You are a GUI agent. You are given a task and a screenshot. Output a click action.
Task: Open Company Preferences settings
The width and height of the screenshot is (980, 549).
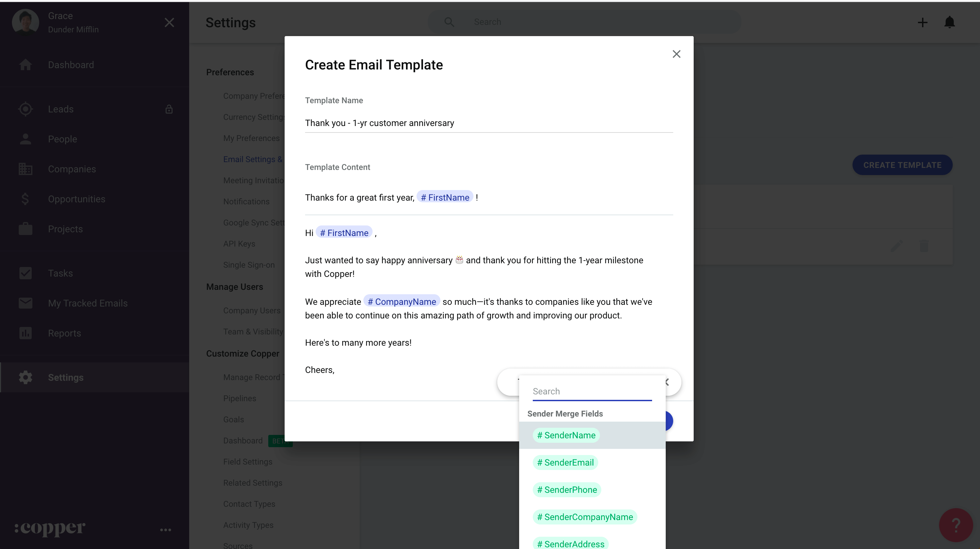(x=254, y=96)
